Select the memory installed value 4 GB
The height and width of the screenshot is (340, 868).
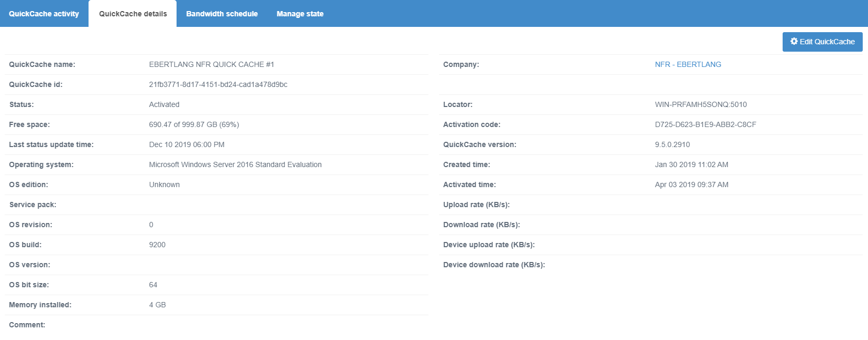(x=157, y=305)
